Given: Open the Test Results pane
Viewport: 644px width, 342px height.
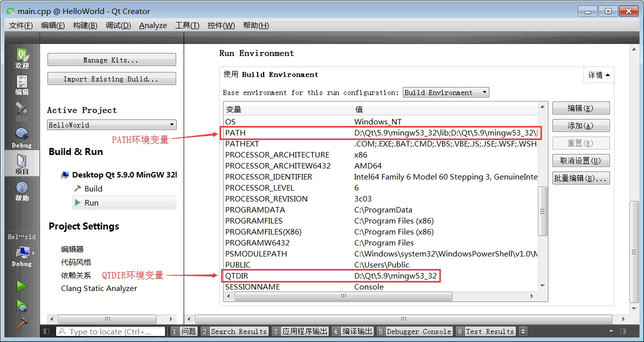Looking at the screenshot, I should [485, 331].
